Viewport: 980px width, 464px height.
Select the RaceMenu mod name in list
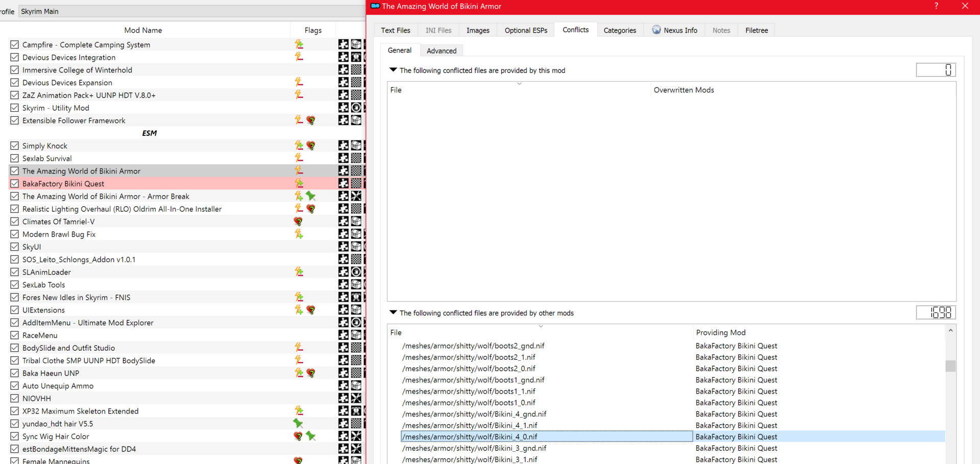click(40, 335)
